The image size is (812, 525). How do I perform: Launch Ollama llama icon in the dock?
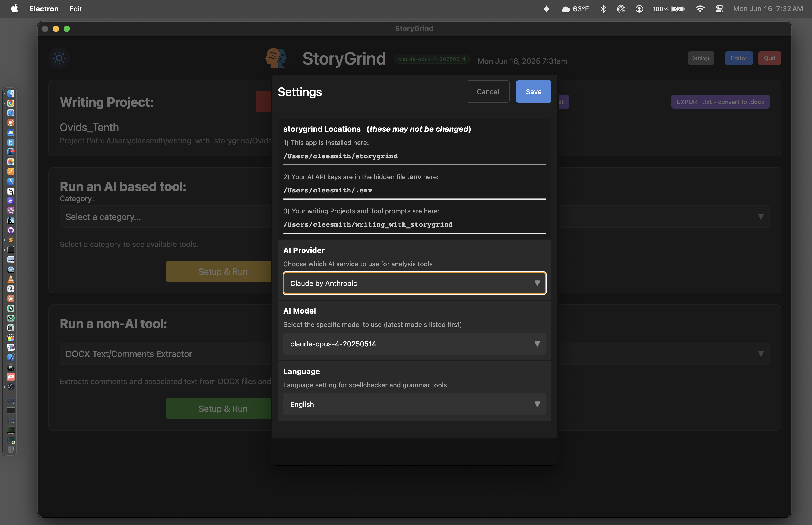tap(11, 191)
